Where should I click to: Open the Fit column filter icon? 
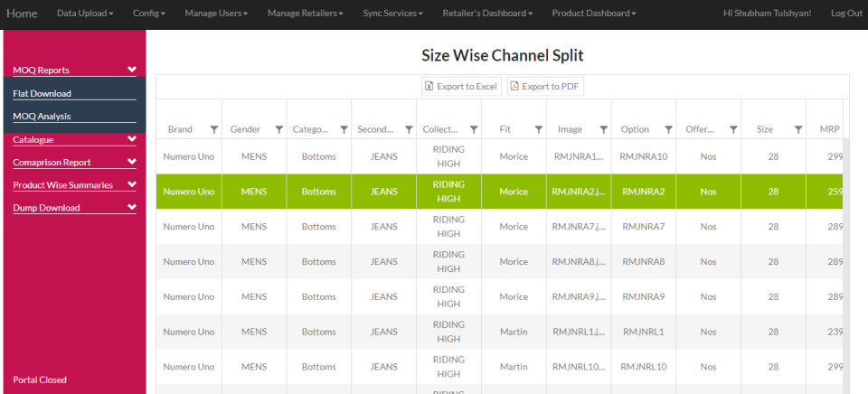539,129
